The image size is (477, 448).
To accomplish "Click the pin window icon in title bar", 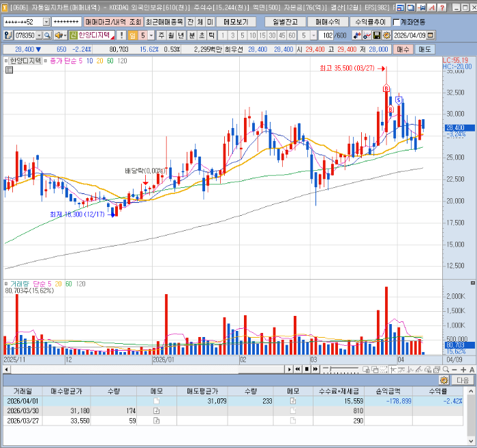I will (x=422, y=7).
